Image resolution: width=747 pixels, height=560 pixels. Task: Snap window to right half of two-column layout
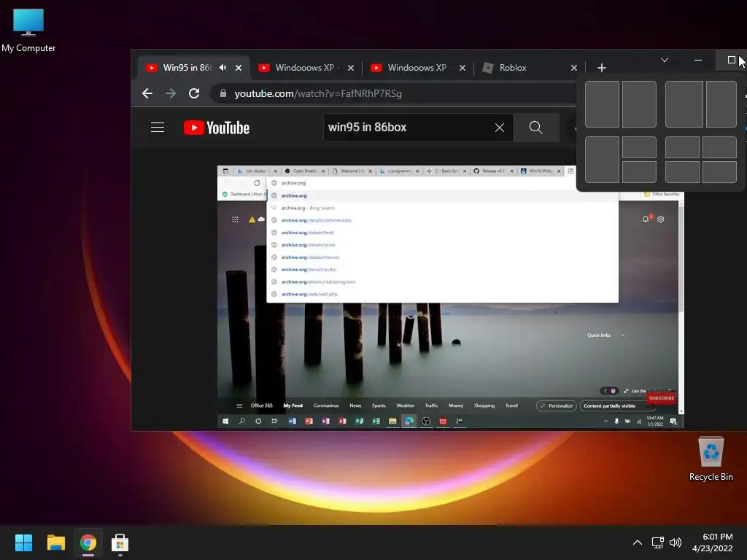[x=639, y=104]
